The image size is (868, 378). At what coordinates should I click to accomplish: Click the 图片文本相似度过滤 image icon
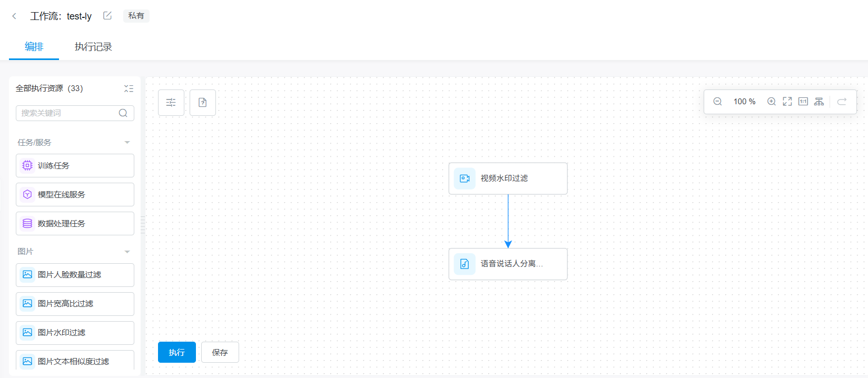tap(27, 361)
